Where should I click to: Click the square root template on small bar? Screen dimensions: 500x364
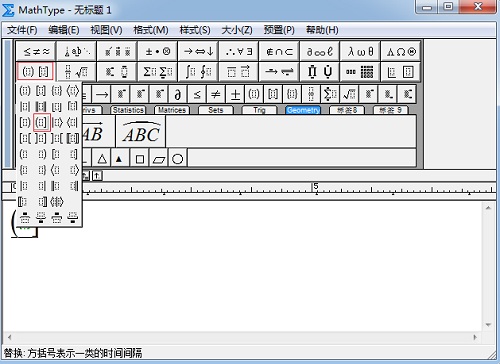click(350, 94)
